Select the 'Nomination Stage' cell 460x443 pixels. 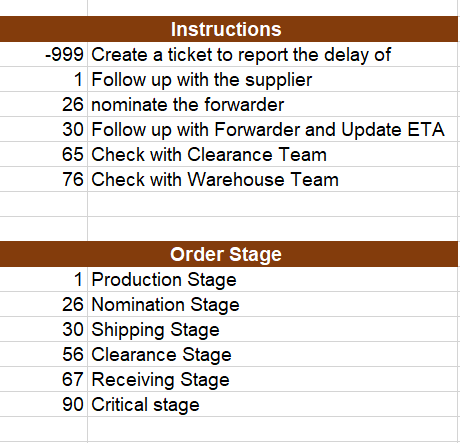(273, 304)
